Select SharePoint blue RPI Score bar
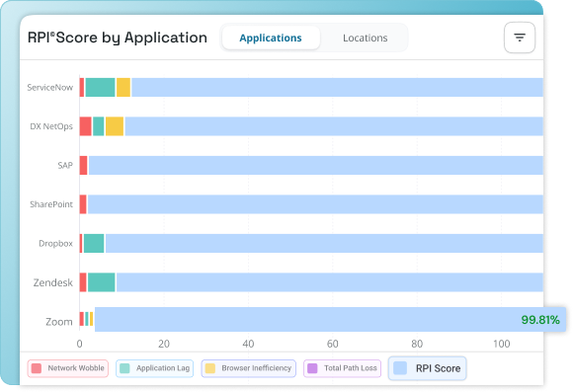The width and height of the screenshot is (573, 392). click(x=315, y=204)
